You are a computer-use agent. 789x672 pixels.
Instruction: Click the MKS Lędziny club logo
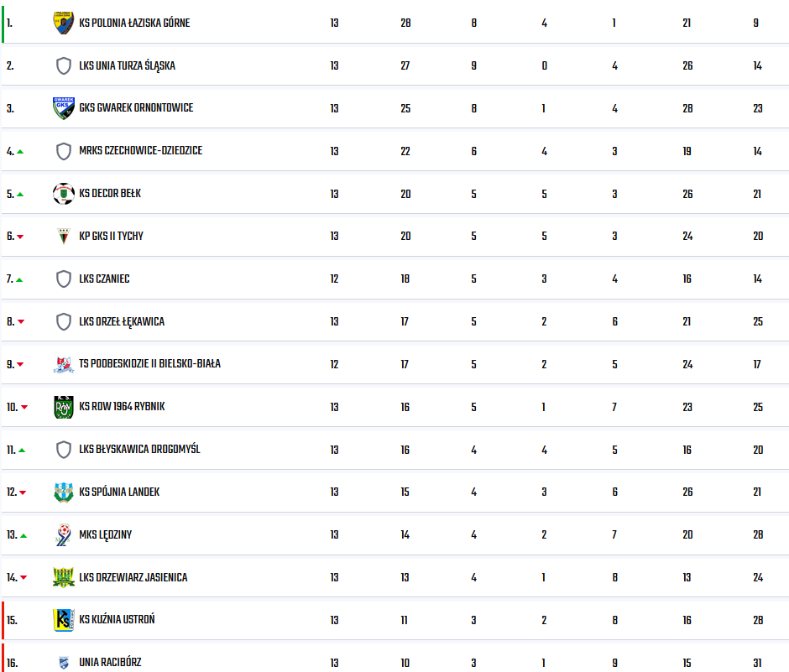tap(64, 535)
